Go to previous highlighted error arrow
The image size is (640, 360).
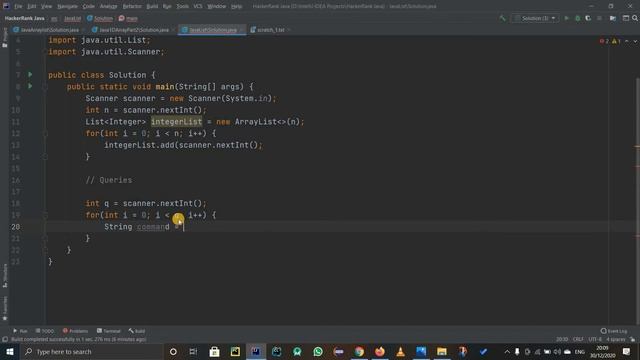pyautogui.click(x=627, y=41)
